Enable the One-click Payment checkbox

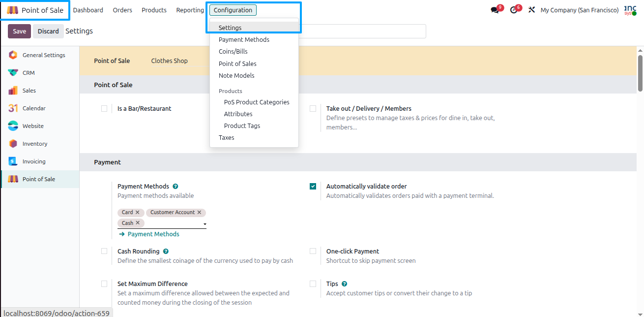[313, 252]
